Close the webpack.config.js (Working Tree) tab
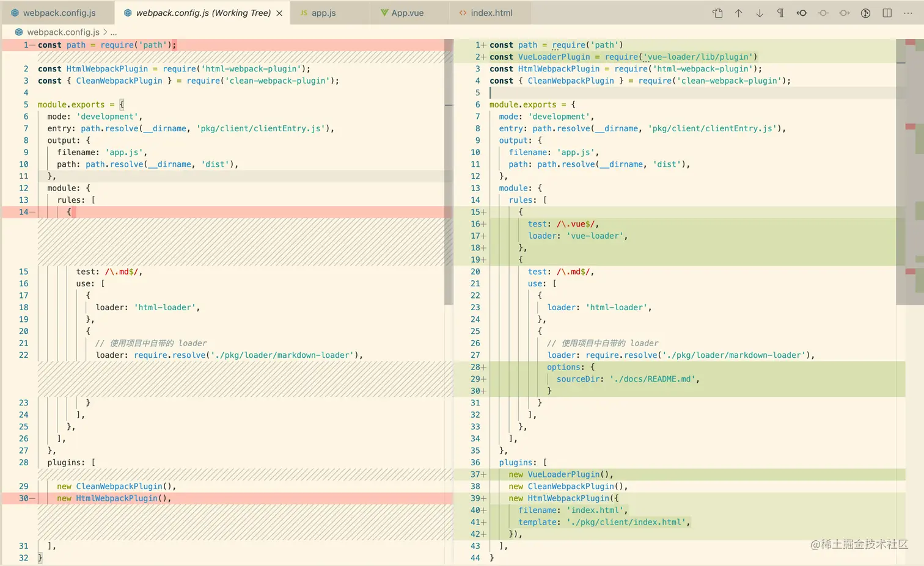 point(279,13)
